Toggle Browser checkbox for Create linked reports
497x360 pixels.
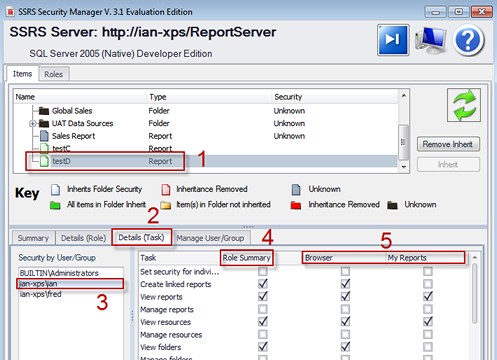click(x=345, y=284)
